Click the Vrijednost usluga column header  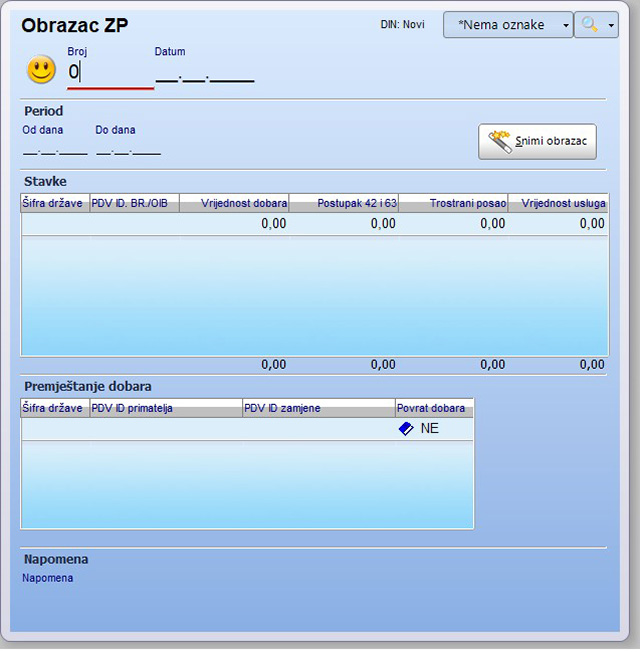558,203
